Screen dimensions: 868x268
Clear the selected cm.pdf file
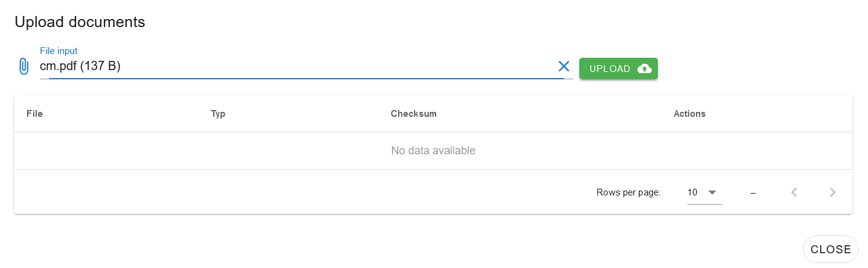(563, 66)
